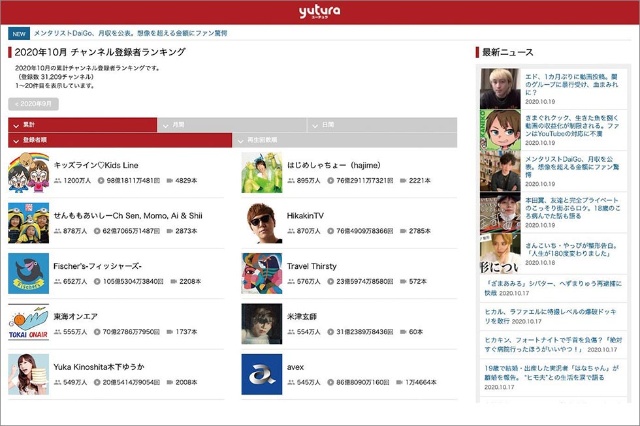Click video count icon beside 60本
Image resolution: width=640 pixels, height=426 pixels.
coord(403,332)
